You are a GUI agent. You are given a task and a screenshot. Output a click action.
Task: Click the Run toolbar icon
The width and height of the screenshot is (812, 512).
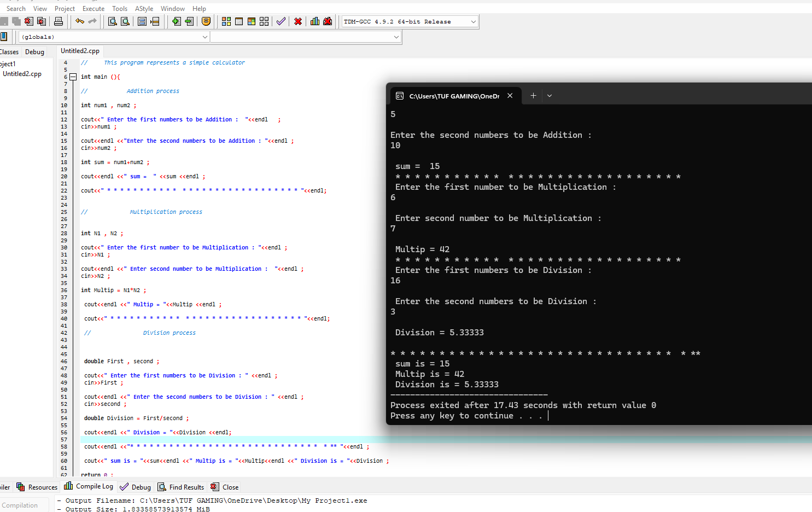point(239,21)
